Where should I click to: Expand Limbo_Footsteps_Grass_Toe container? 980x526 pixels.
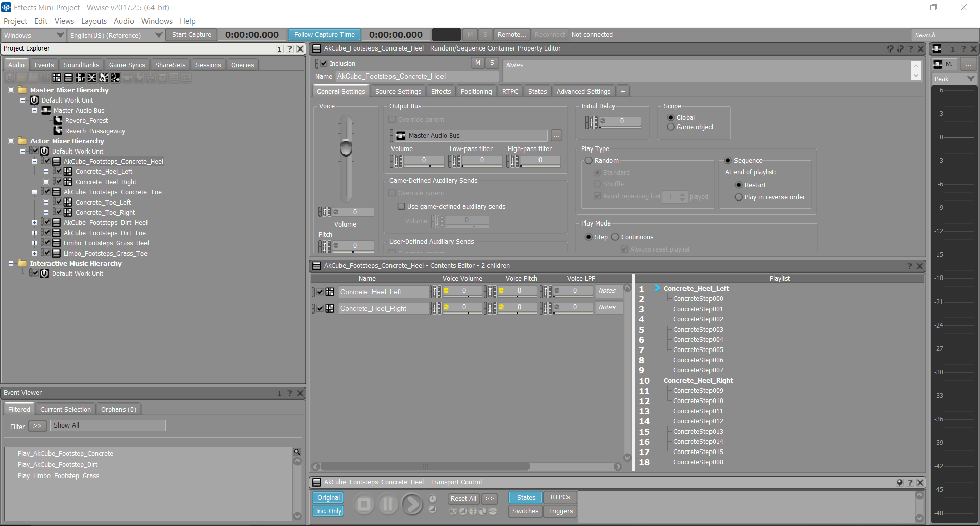pos(34,254)
